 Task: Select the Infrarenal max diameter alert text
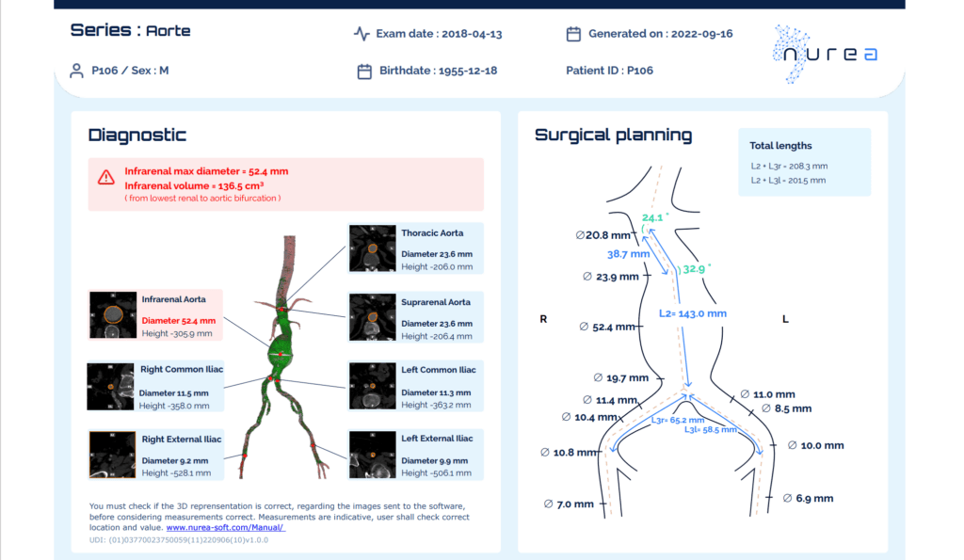point(206,172)
